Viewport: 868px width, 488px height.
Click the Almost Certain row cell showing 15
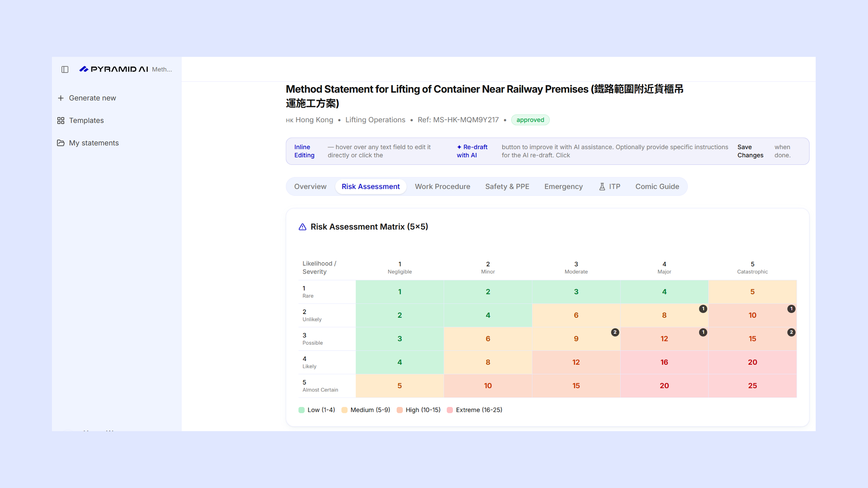[576, 386]
